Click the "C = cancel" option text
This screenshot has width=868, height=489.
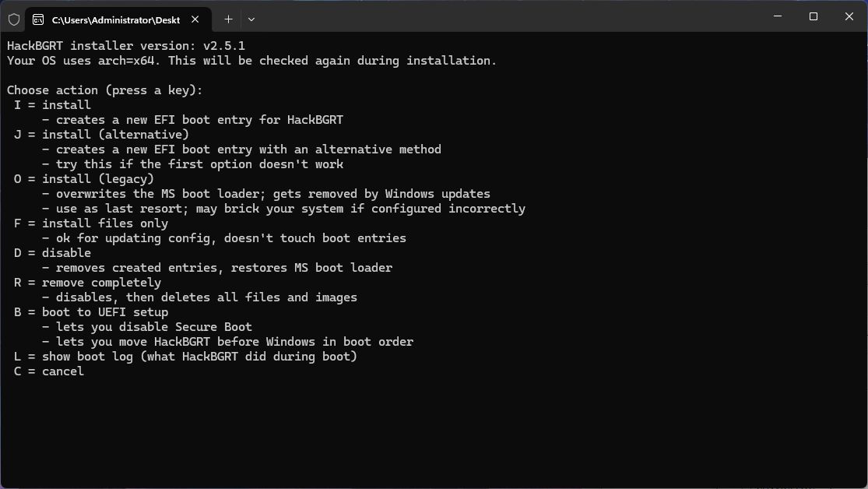point(49,371)
